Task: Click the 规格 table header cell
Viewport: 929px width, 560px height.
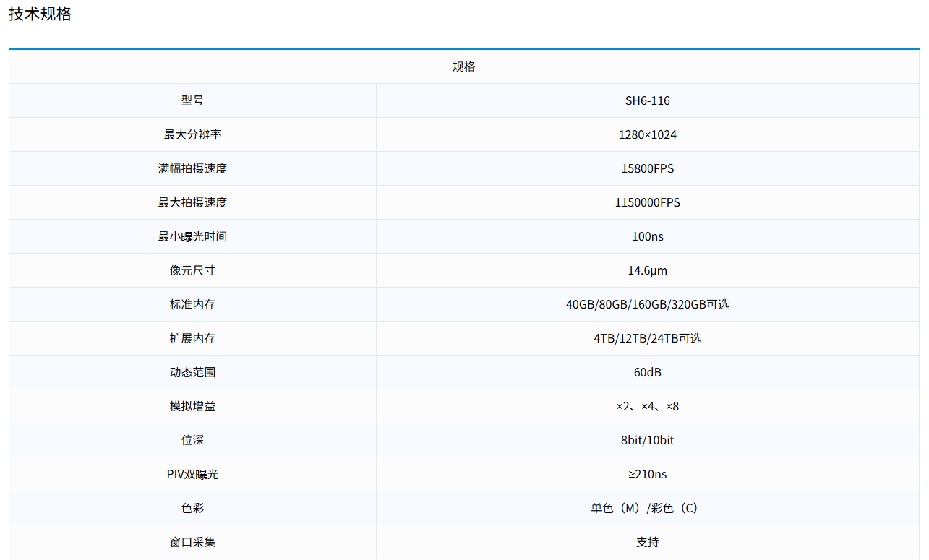Action: 463,66
